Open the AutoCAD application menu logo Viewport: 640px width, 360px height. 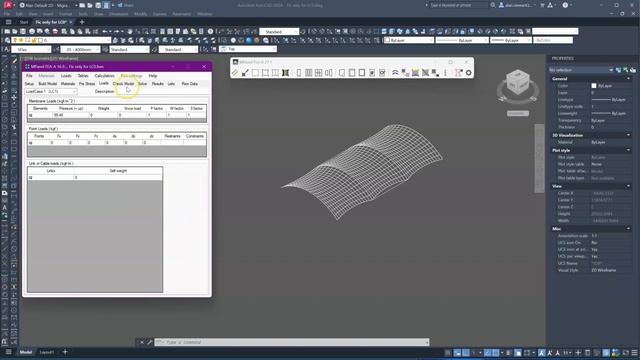[x=8, y=5]
